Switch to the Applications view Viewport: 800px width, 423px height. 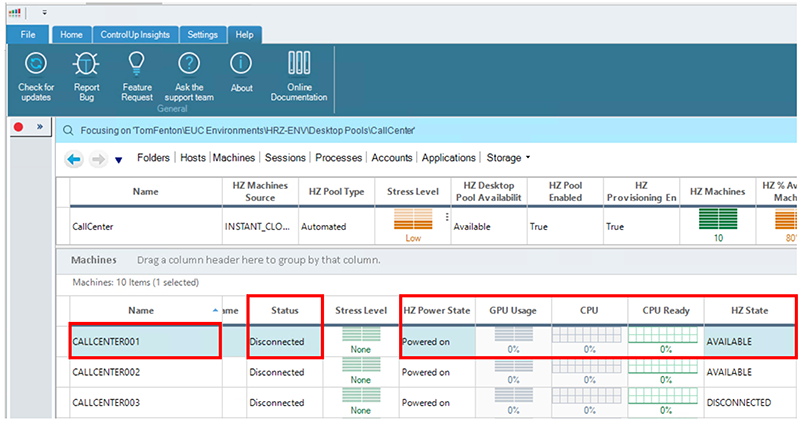[448, 158]
